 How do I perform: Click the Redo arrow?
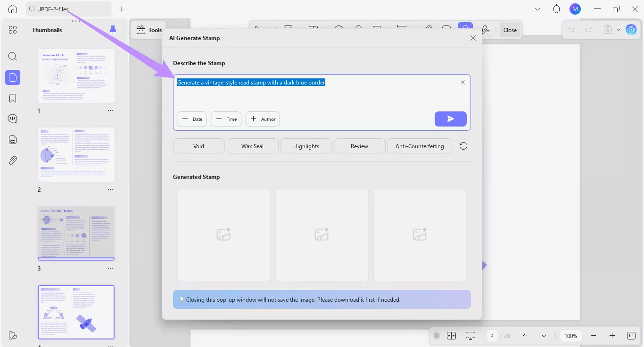tap(588, 30)
